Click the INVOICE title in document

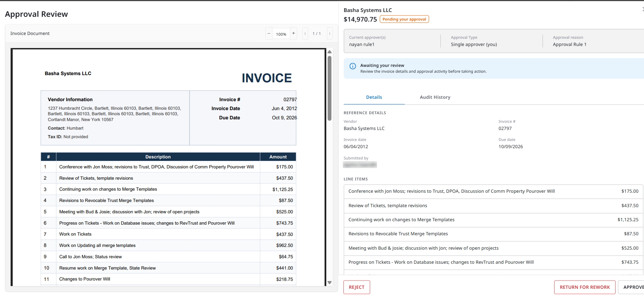click(x=267, y=78)
